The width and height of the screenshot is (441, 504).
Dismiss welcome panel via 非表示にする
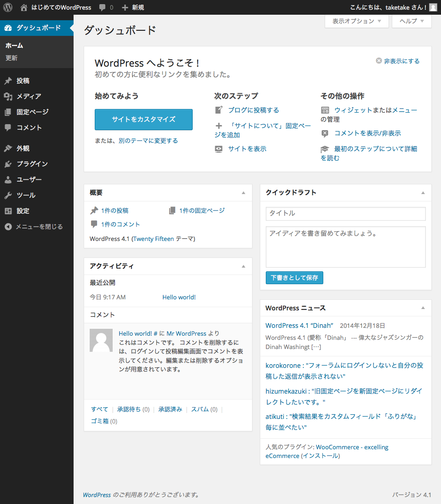coord(398,61)
